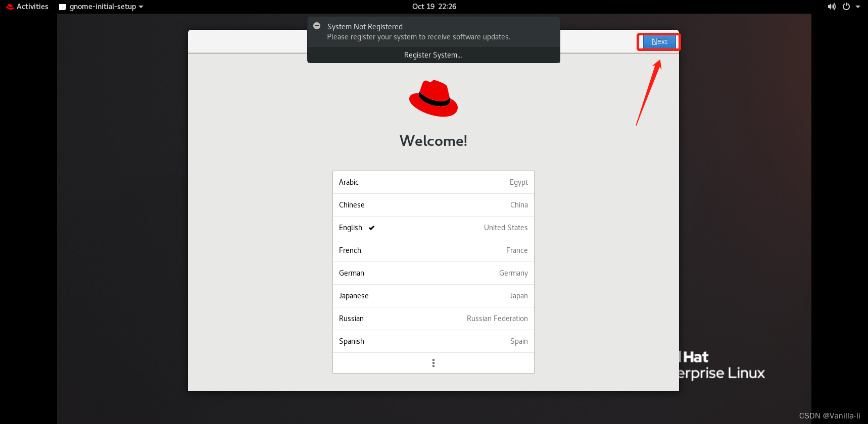The height and width of the screenshot is (424, 868).
Task: Select the Japanese language row
Action: (x=433, y=296)
